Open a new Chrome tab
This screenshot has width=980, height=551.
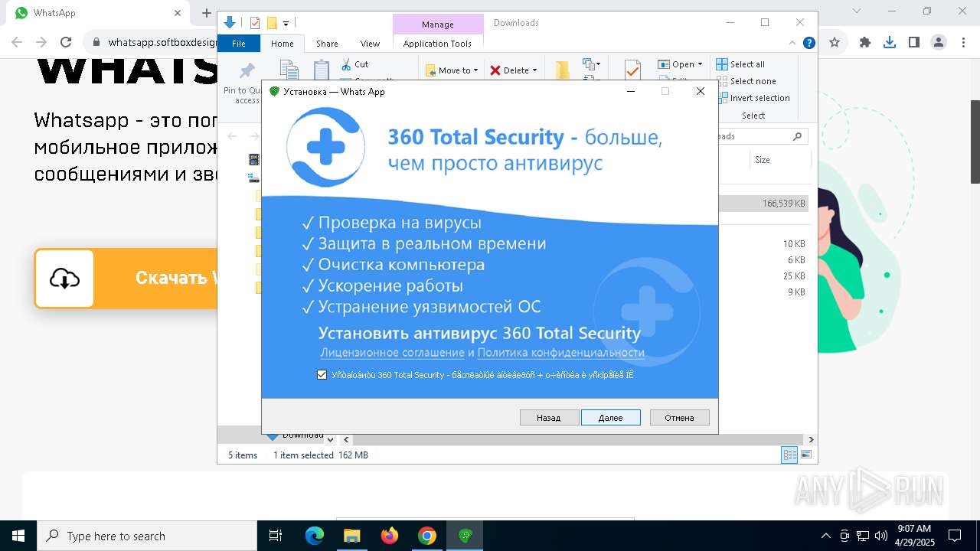click(x=206, y=13)
